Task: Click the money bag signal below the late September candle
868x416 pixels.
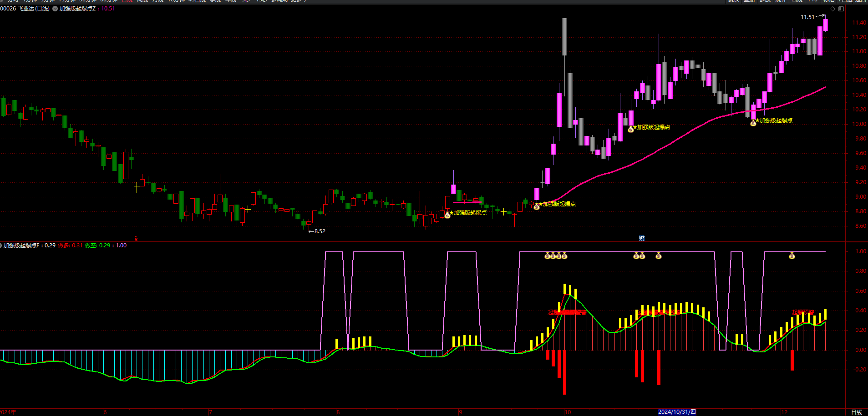Action: [x=537, y=207]
